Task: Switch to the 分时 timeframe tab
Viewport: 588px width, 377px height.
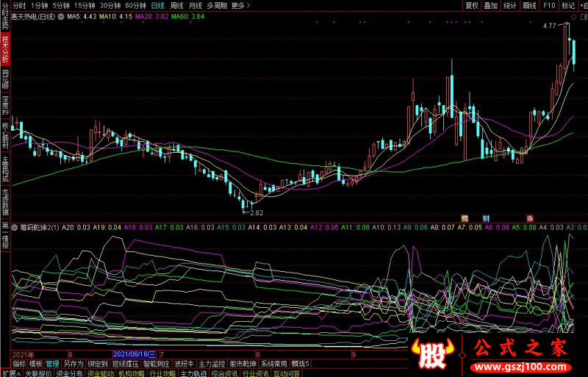Action: pyautogui.click(x=19, y=5)
